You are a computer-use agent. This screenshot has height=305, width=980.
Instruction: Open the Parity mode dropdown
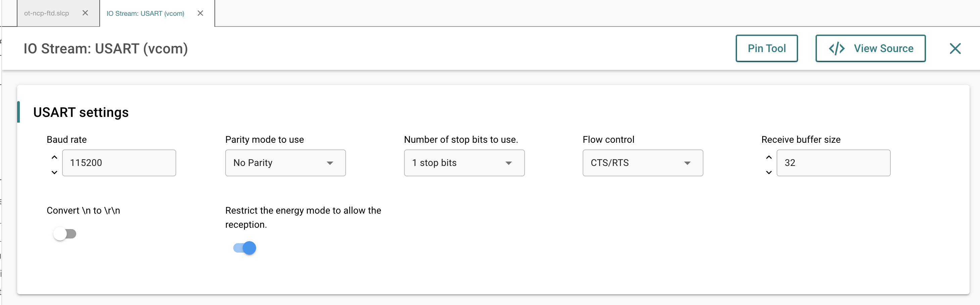click(285, 163)
